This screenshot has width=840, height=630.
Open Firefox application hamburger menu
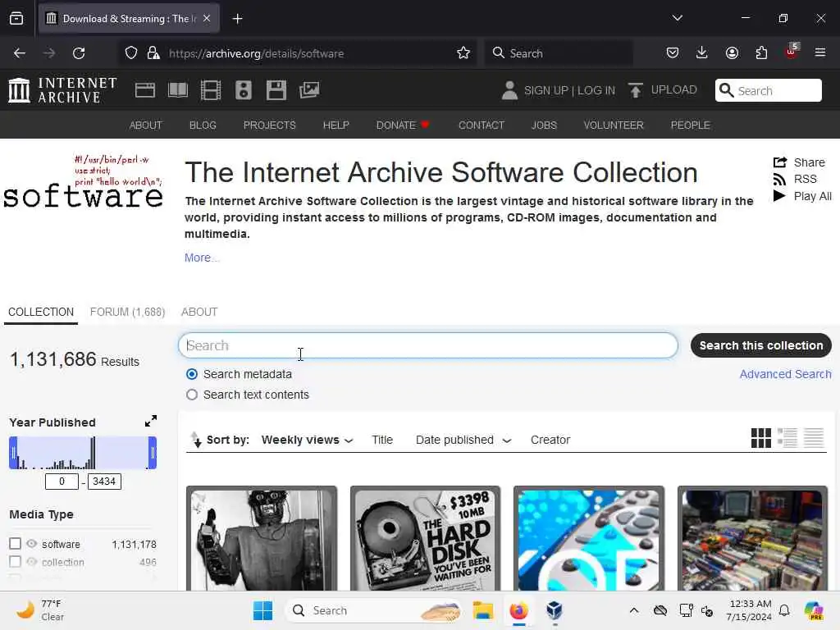pos(820,52)
